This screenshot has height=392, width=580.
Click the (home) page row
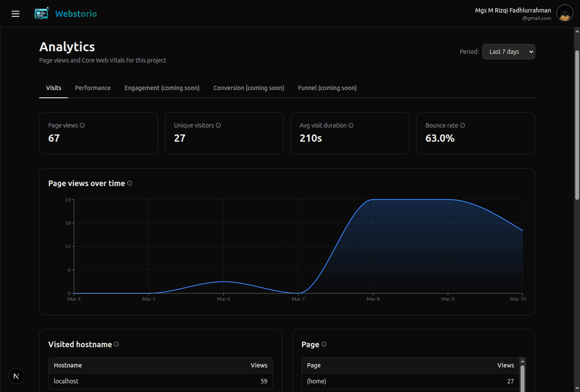coord(410,381)
